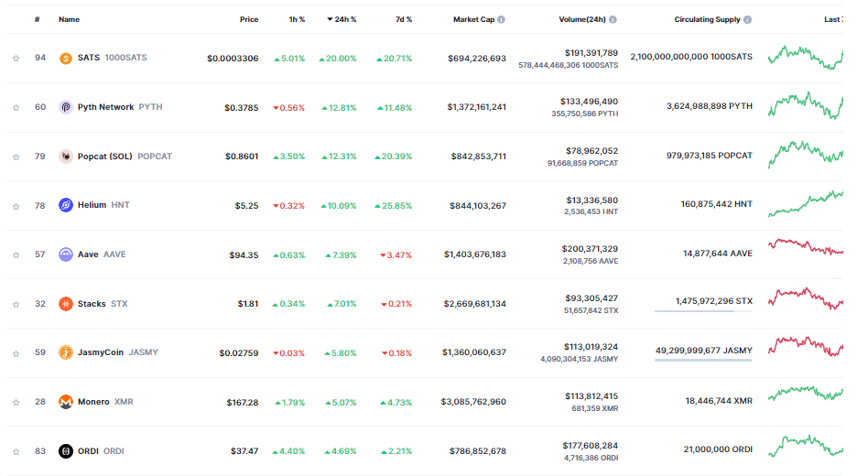
Task: Click the ORDI logo icon
Action: pos(66,451)
